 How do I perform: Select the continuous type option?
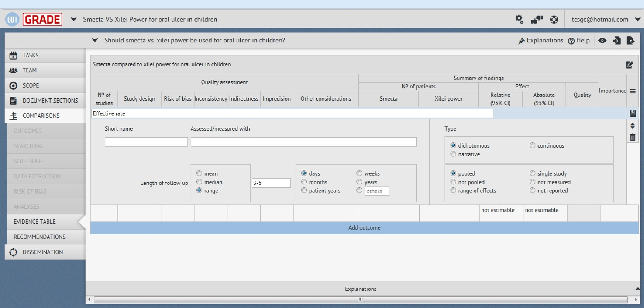(x=532, y=145)
